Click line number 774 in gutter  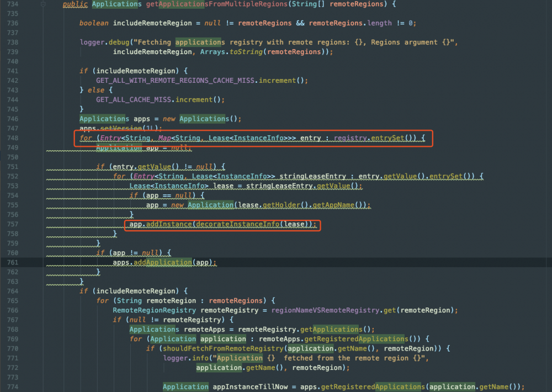[x=12, y=386]
